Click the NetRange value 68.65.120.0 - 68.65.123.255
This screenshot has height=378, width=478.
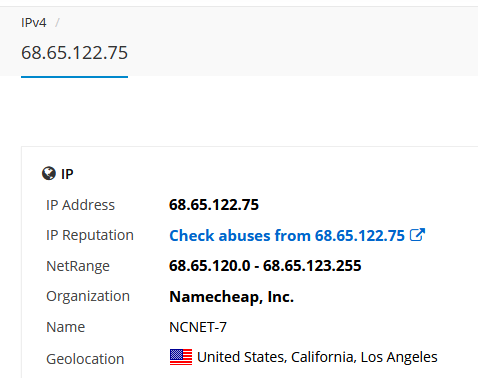click(x=265, y=266)
